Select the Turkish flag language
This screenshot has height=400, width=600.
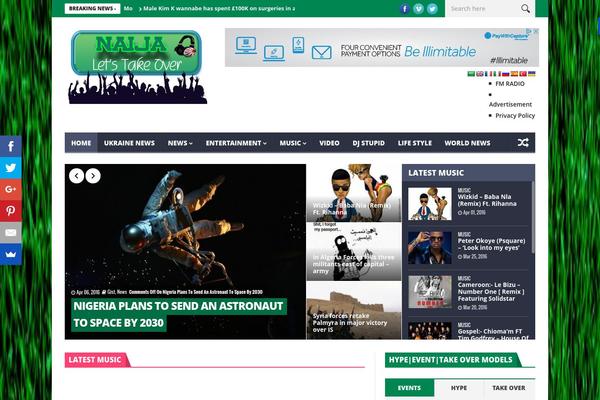point(523,74)
